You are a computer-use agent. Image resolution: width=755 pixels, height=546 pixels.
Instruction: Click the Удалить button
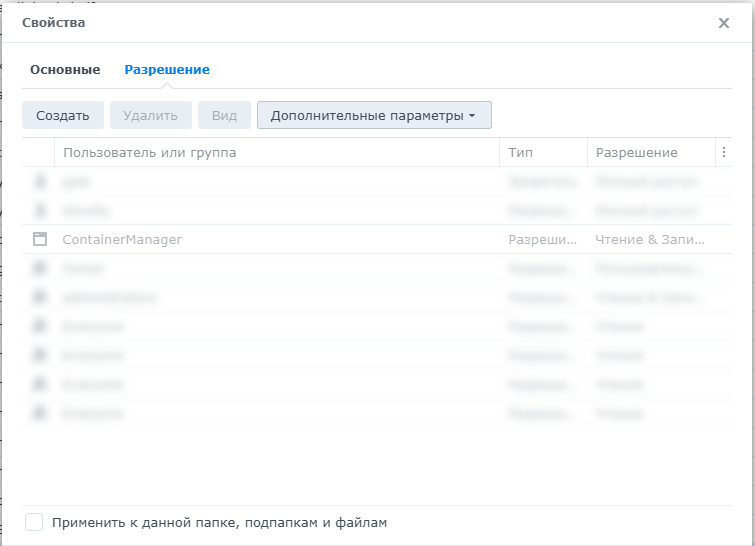coord(150,115)
